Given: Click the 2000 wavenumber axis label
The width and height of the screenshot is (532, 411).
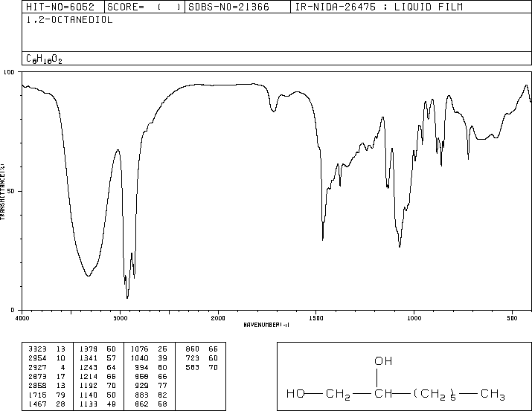Looking at the screenshot, I should (x=218, y=318).
